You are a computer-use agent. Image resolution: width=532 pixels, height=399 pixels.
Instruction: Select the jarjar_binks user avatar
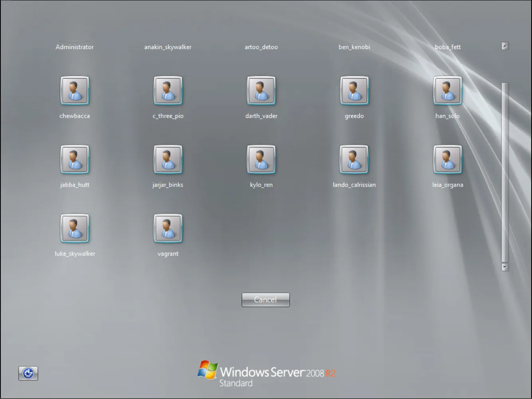tap(168, 160)
